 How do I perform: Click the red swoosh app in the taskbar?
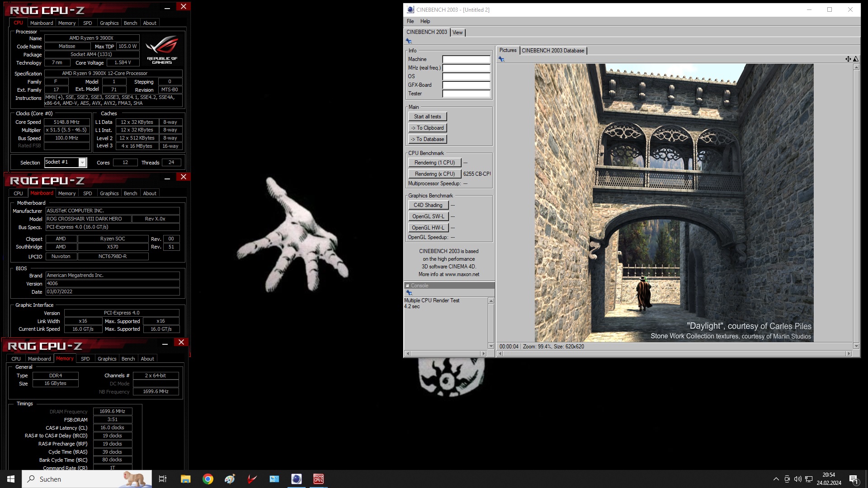(x=252, y=479)
